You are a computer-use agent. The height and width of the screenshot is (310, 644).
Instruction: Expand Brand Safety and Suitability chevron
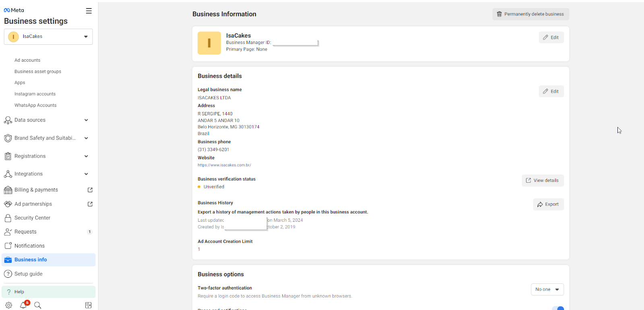[86, 138]
